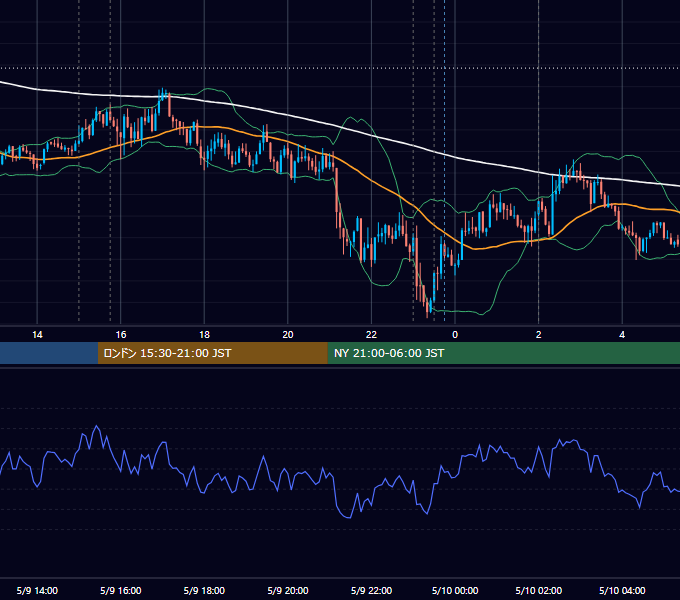Click the blue session bar before ロンドン
Screen dimensions: 680x600
pos(49,353)
